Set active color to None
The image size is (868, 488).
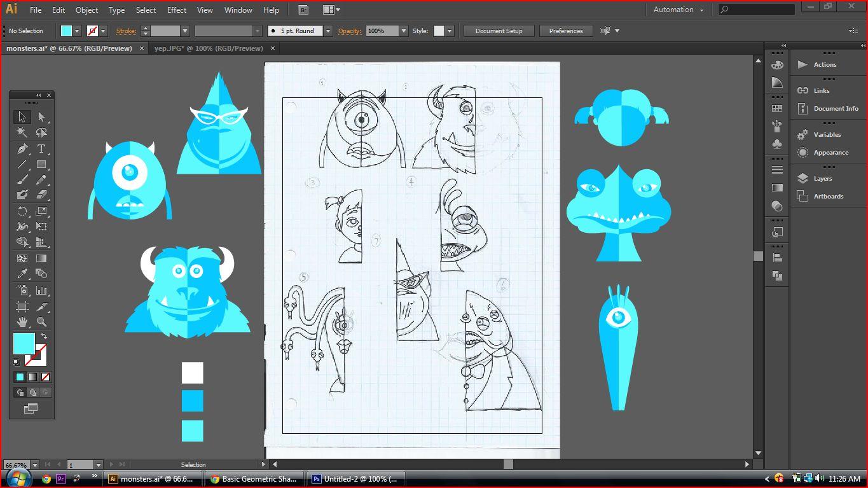pos(45,377)
